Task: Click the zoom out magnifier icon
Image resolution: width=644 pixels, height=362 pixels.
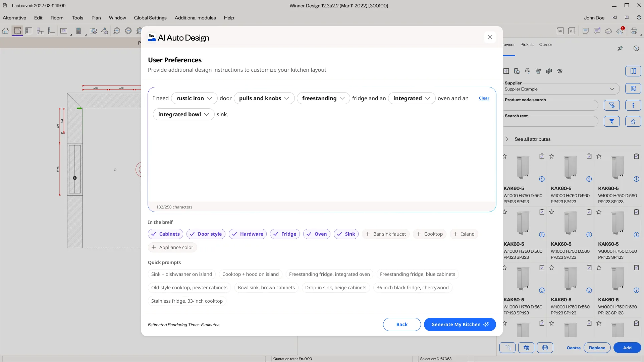Action: point(128,31)
